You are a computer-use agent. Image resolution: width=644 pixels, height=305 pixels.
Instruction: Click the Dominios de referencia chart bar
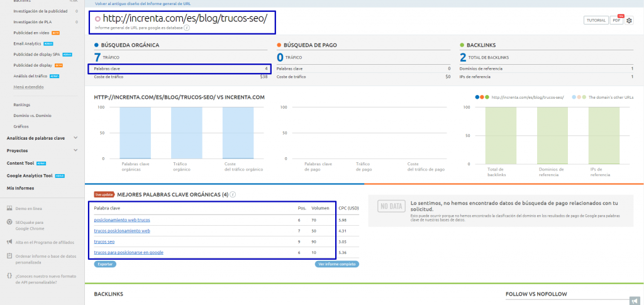point(552,135)
